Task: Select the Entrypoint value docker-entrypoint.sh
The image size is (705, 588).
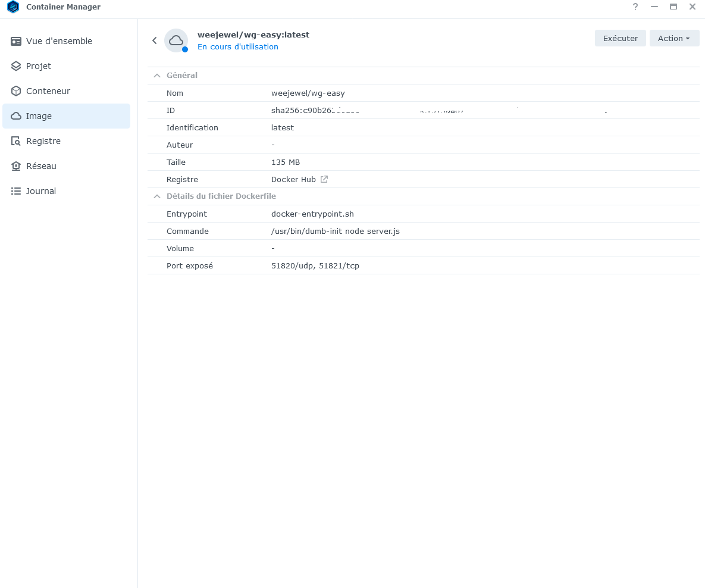Action: pos(312,214)
